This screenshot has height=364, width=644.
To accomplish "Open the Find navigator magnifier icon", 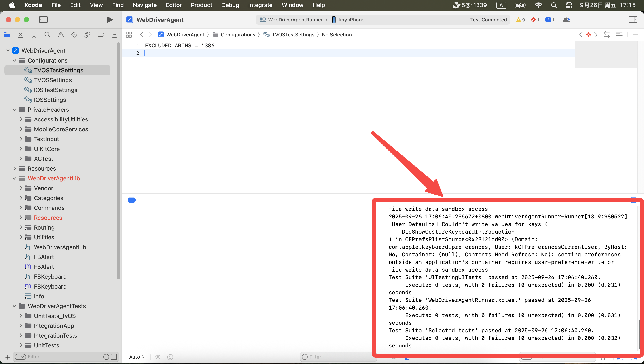I will click(x=47, y=35).
